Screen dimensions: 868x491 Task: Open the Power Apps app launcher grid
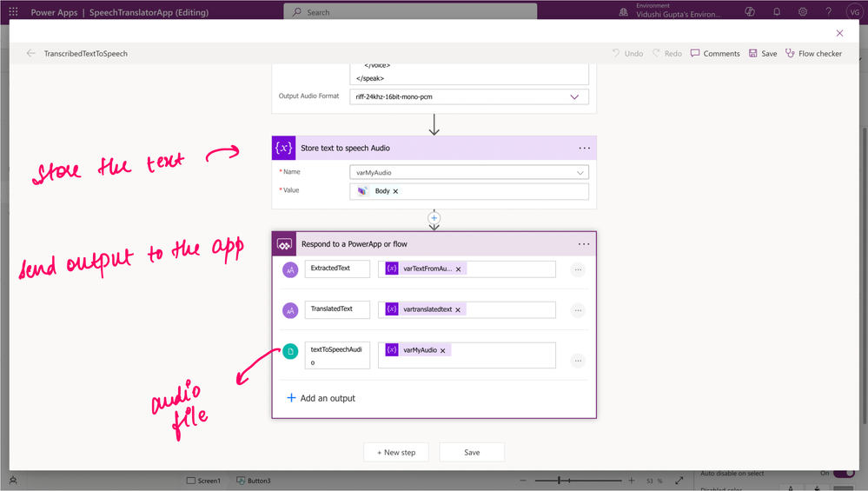tap(13, 11)
